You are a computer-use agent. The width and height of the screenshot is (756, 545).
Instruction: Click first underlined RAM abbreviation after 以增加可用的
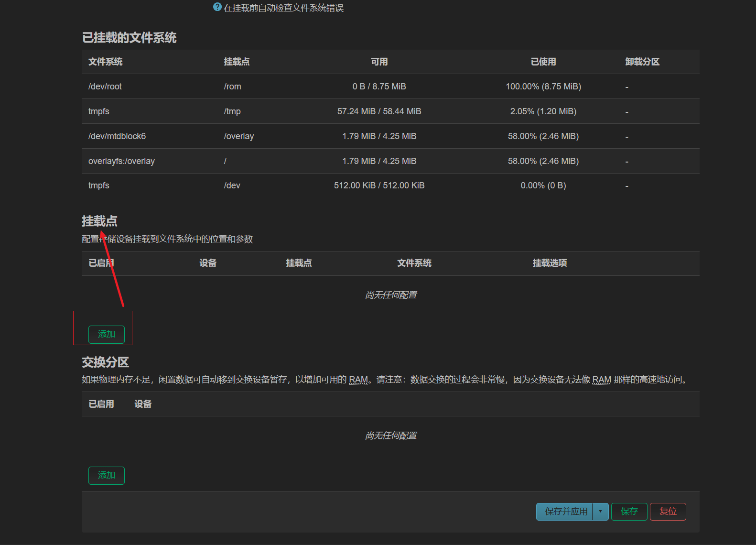tap(358, 380)
